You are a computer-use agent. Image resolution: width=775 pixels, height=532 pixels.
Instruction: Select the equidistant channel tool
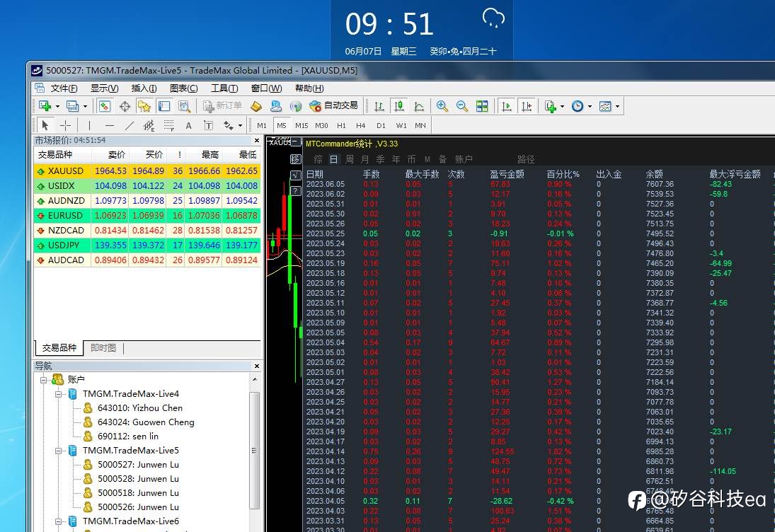coord(149,125)
